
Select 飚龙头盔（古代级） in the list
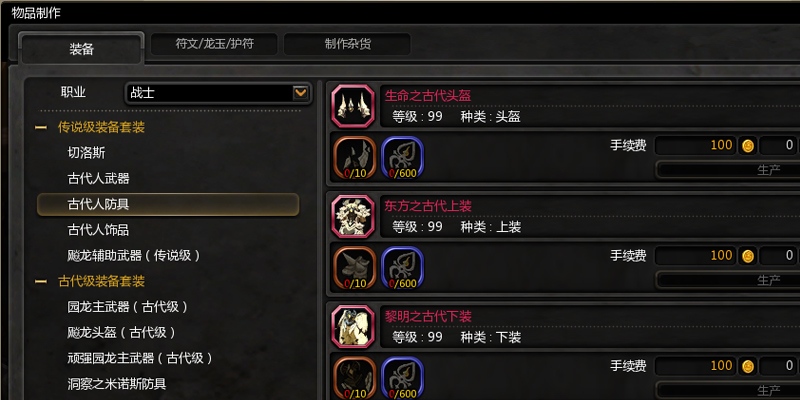(121, 333)
